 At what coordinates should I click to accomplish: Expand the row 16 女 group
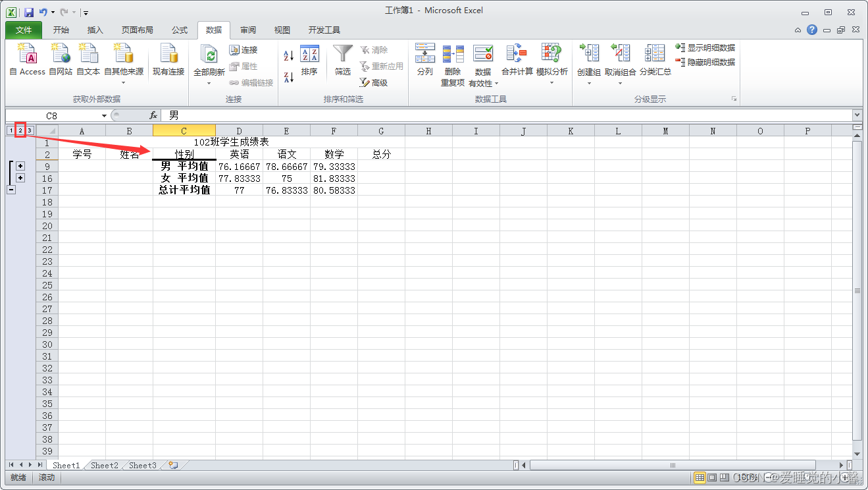click(20, 178)
